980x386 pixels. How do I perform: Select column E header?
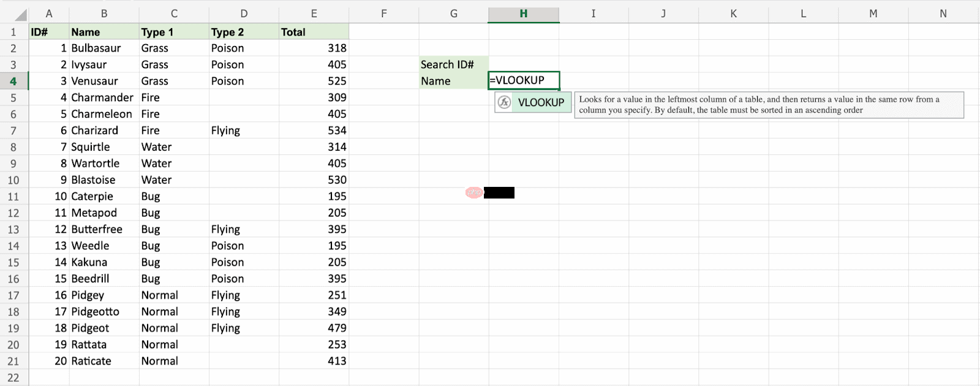pos(314,13)
